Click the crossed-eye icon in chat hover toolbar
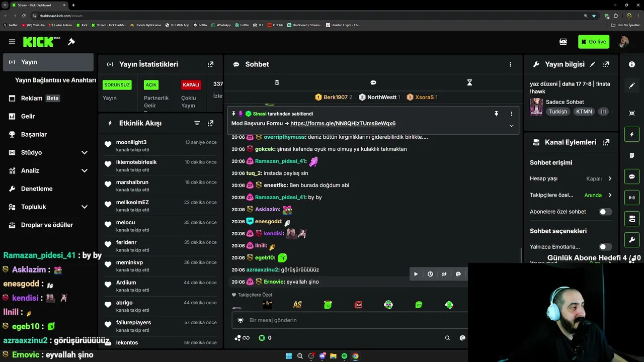The width and height of the screenshot is (644, 362). (x=444, y=274)
